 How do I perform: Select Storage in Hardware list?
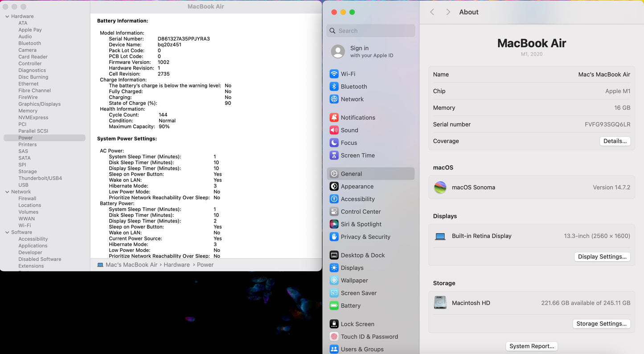click(28, 172)
